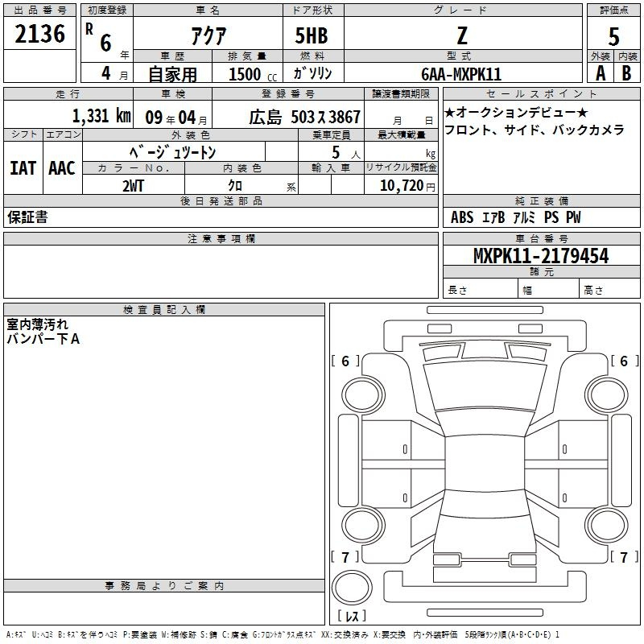Click the right door handle in the car diagram
This screenshot has width=644, height=644.
click(x=565, y=448)
